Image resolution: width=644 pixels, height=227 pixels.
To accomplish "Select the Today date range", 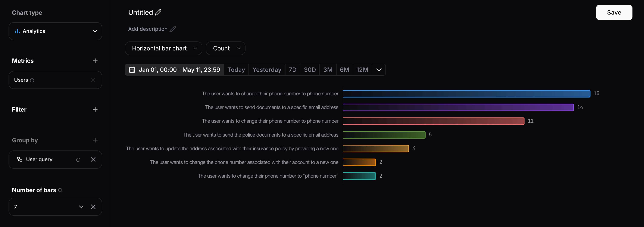I will (236, 70).
